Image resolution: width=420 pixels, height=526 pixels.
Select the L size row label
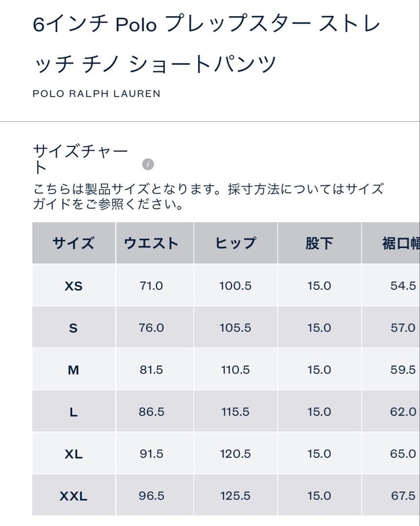tap(73, 412)
